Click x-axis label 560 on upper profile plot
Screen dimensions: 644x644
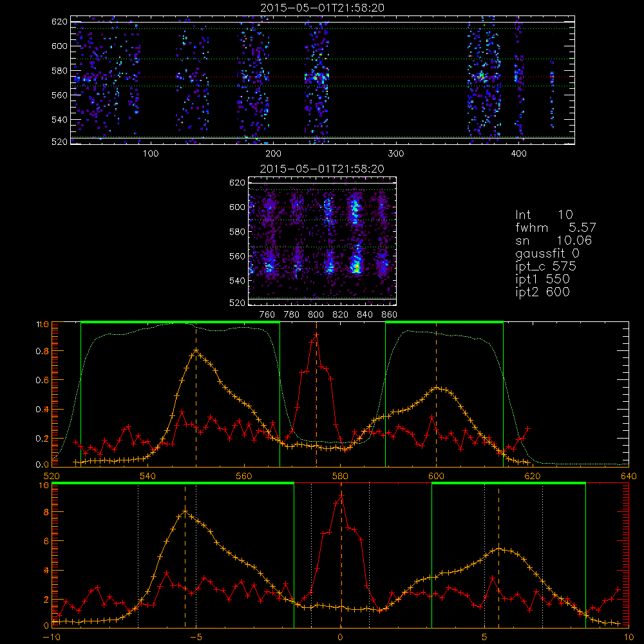(x=244, y=476)
